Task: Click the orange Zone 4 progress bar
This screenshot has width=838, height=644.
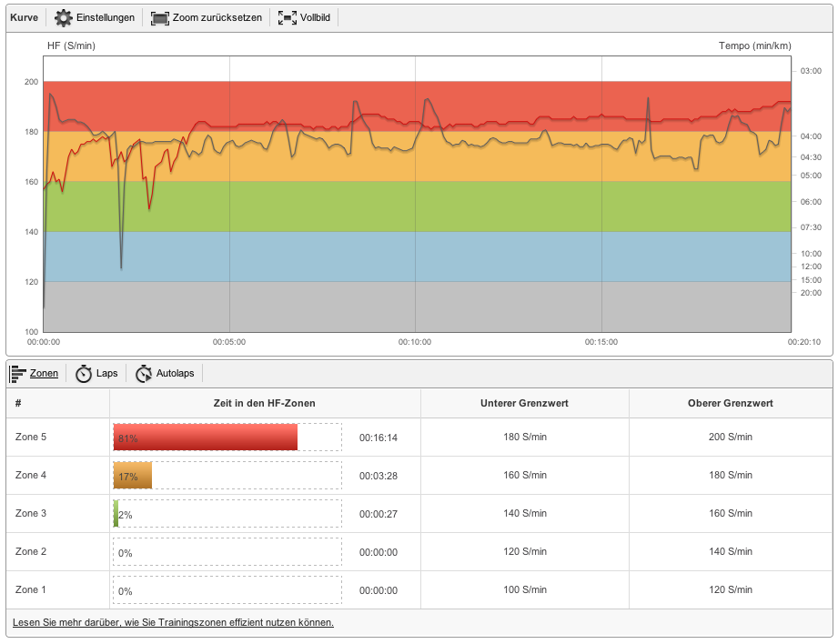Action: (x=133, y=476)
